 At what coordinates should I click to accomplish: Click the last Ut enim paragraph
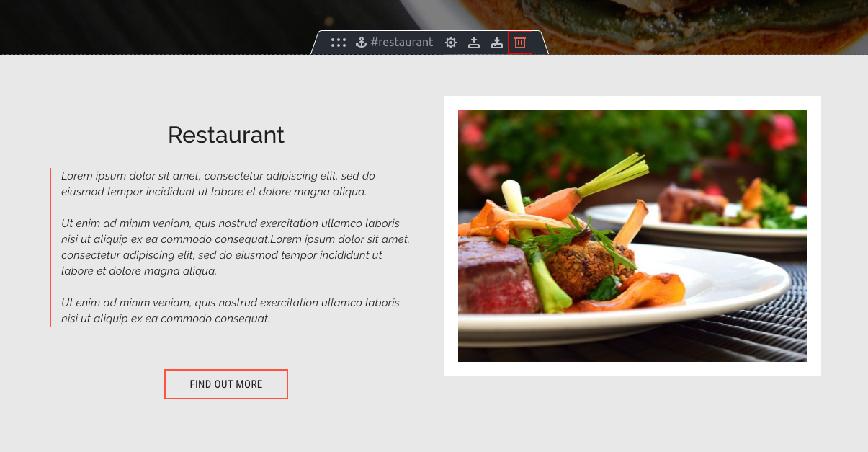(231, 311)
